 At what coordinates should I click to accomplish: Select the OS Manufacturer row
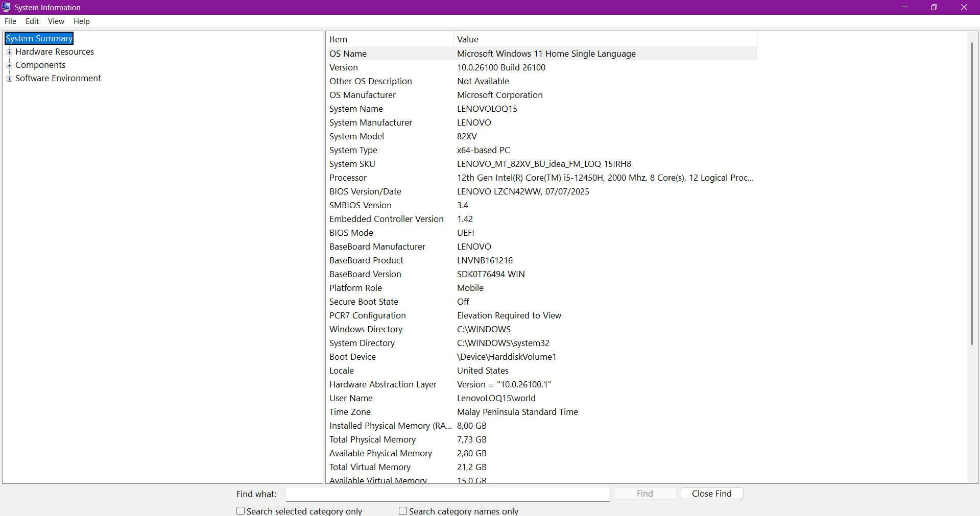point(541,95)
